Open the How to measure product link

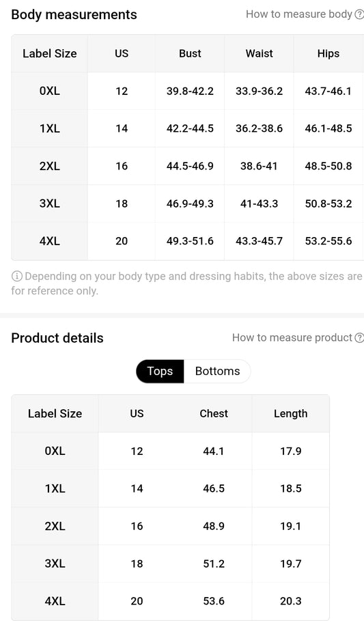tap(292, 337)
